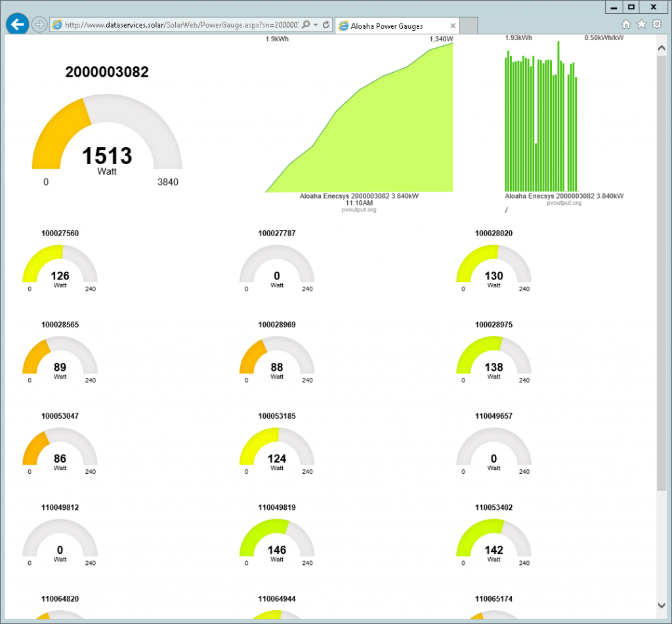Click the browser Back arrow button

coord(18,24)
